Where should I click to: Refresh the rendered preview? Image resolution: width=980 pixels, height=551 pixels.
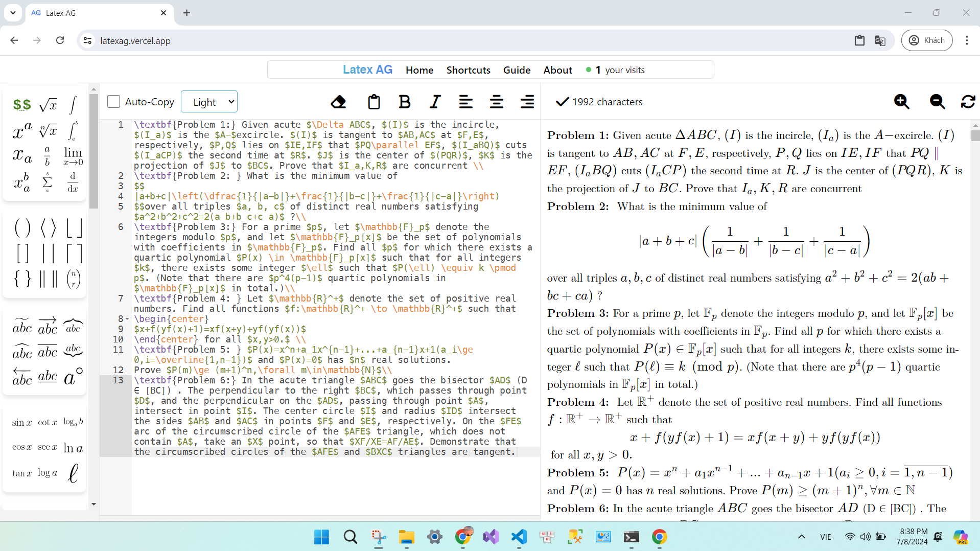pos(968,102)
